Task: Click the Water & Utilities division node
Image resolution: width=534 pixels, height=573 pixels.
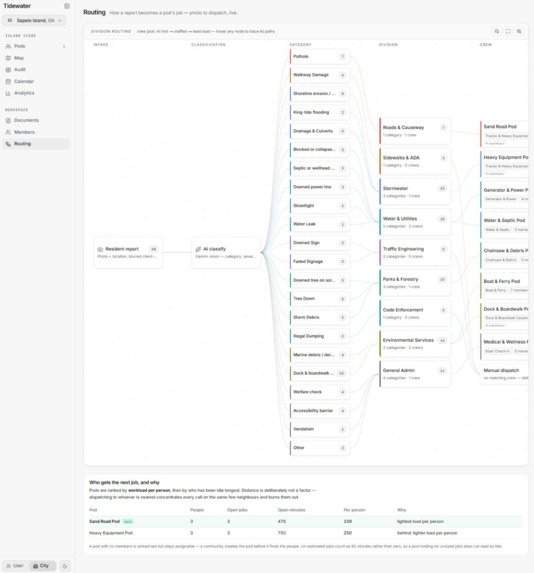Action: pos(415,222)
